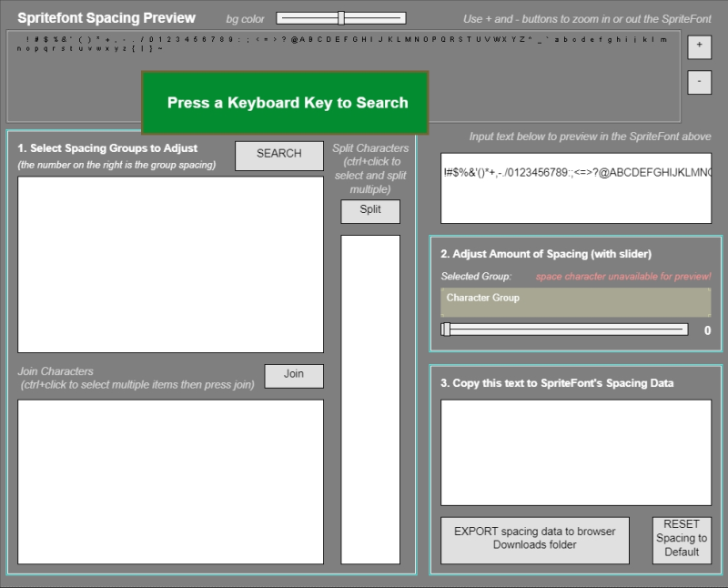The height and width of the screenshot is (588, 728).
Task: Click the 'Join Characters' label
Action: 56,371
